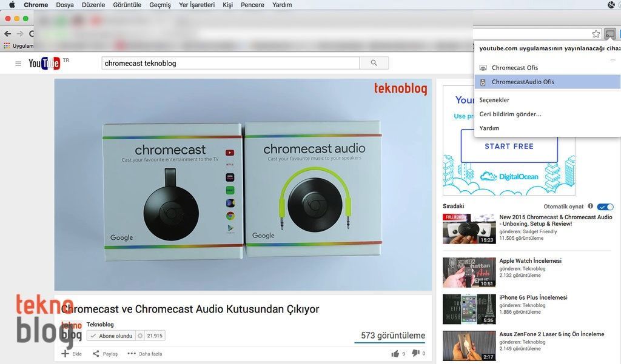Select Yardım in the cast popup
Image resolution: width=621 pixels, height=364 pixels.
(489, 128)
